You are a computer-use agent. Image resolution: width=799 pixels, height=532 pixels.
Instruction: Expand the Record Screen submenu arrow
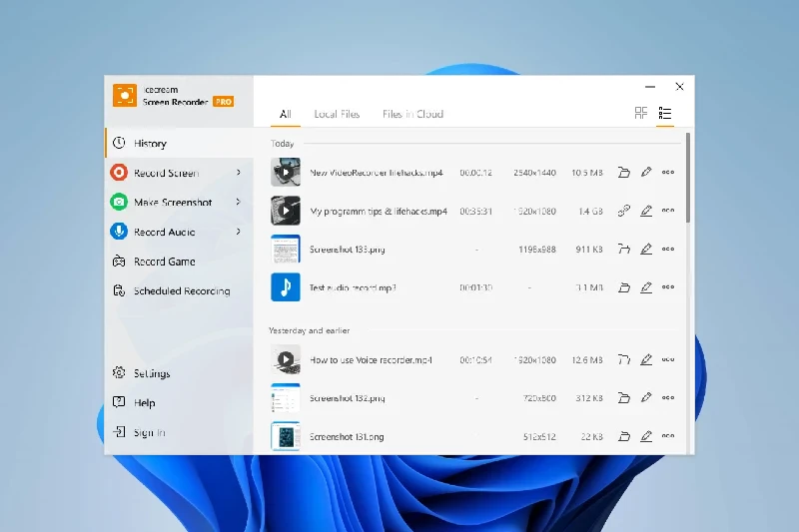pos(239,173)
